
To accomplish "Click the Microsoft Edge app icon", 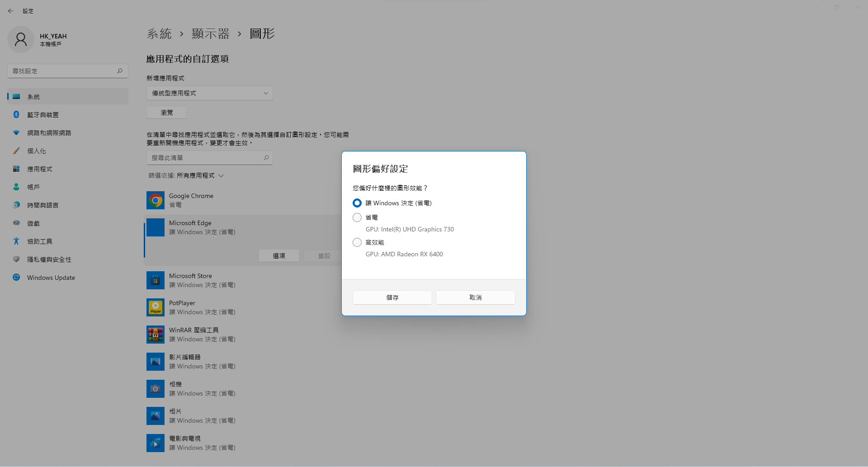I will (x=156, y=227).
